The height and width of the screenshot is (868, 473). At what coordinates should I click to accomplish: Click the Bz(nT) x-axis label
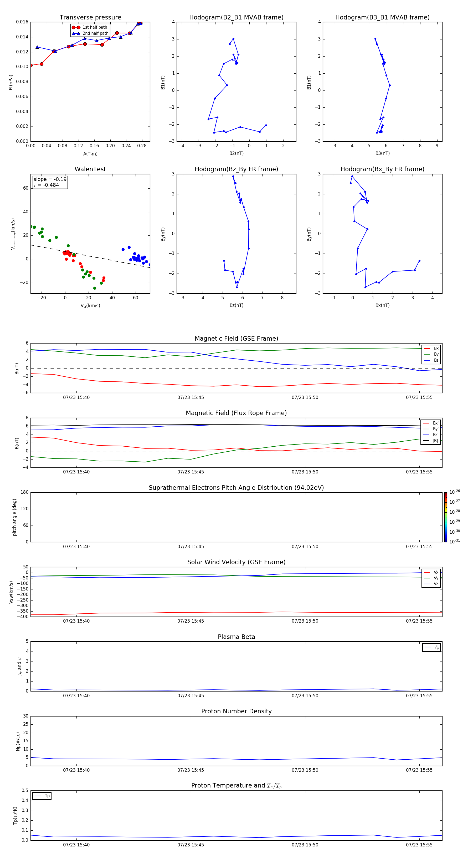click(236, 305)
